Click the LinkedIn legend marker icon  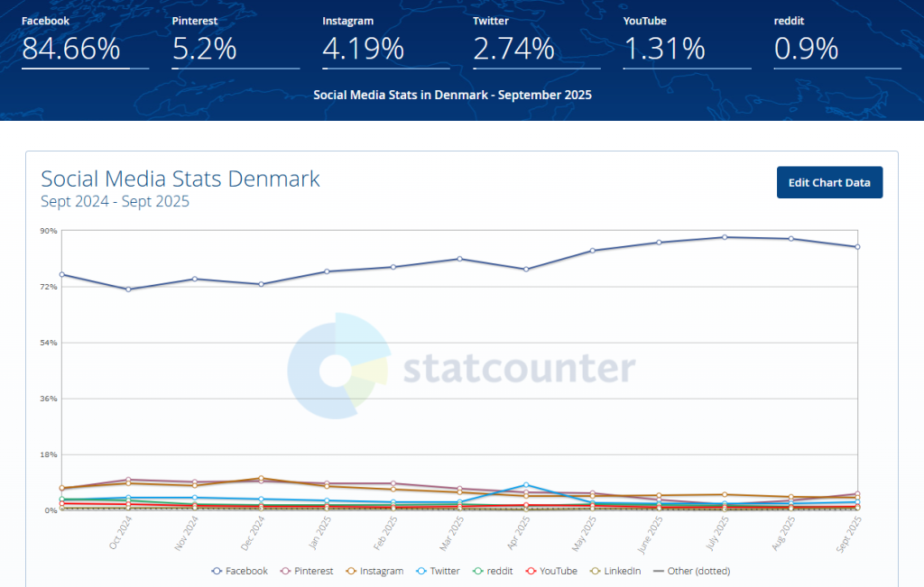(x=593, y=571)
